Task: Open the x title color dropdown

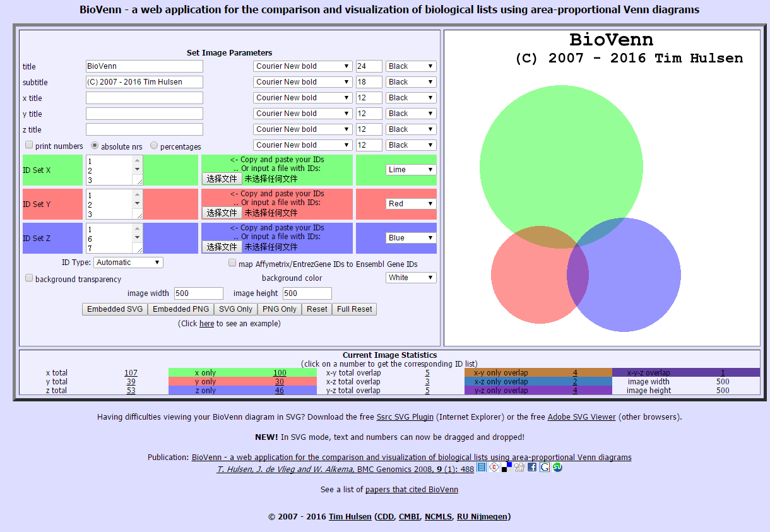Action: (411, 98)
